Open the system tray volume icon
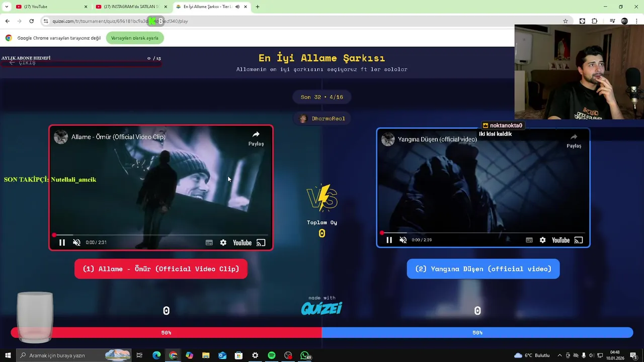 point(592,355)
